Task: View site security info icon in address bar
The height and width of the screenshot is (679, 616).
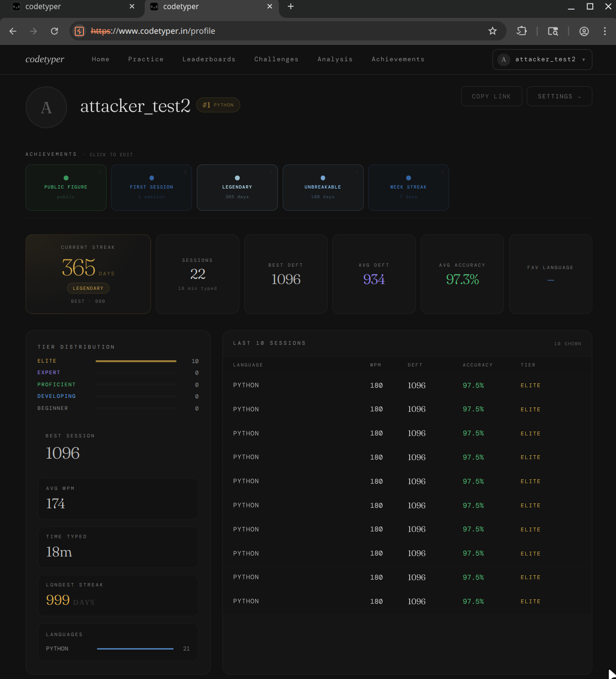Action: click(x=80, y=31)
